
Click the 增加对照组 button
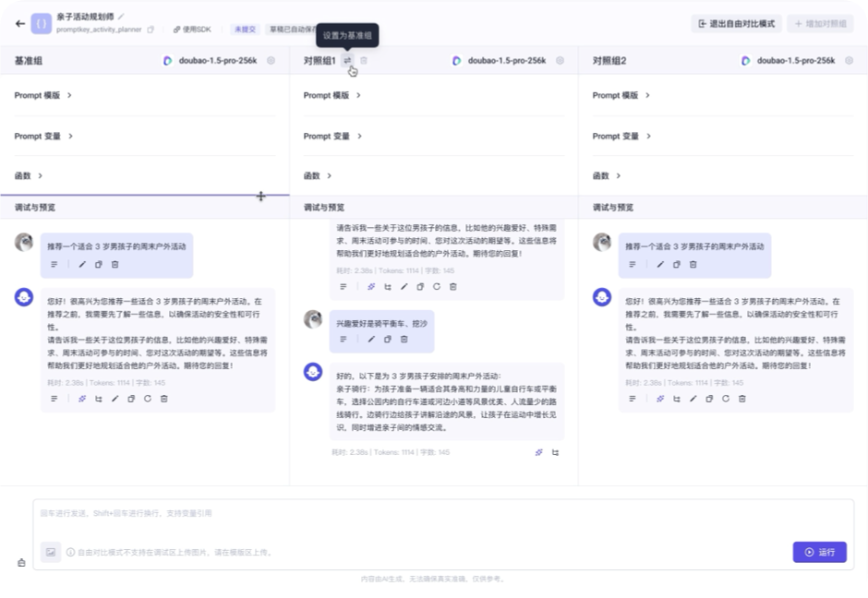pos(820,24)
